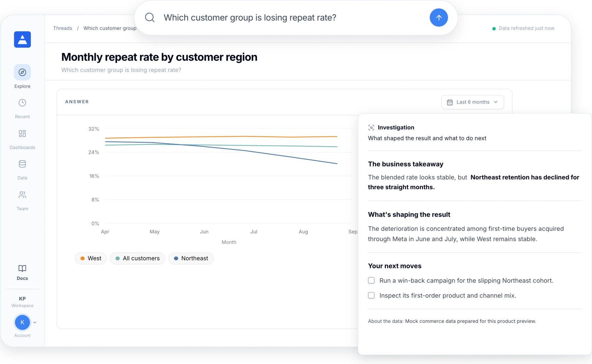Open the Last 6 months dropdown
The image size is (592, 364).
[x=473, y=102]
